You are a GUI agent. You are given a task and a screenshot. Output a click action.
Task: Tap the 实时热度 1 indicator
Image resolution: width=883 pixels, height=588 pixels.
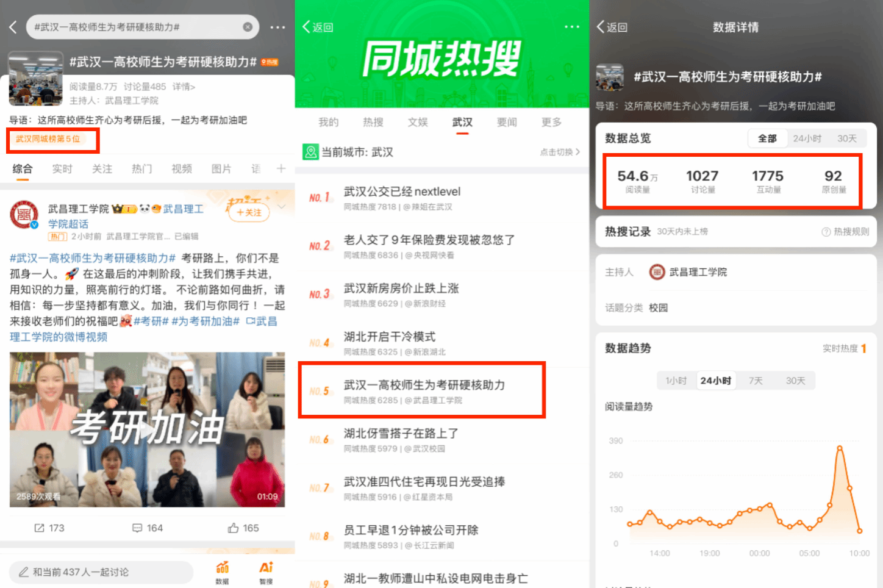845,348
